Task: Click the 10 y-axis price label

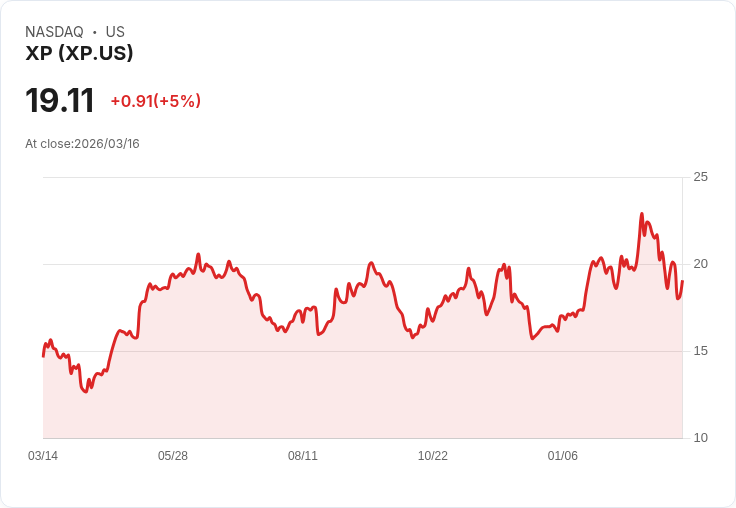Action: coord(700,438)
